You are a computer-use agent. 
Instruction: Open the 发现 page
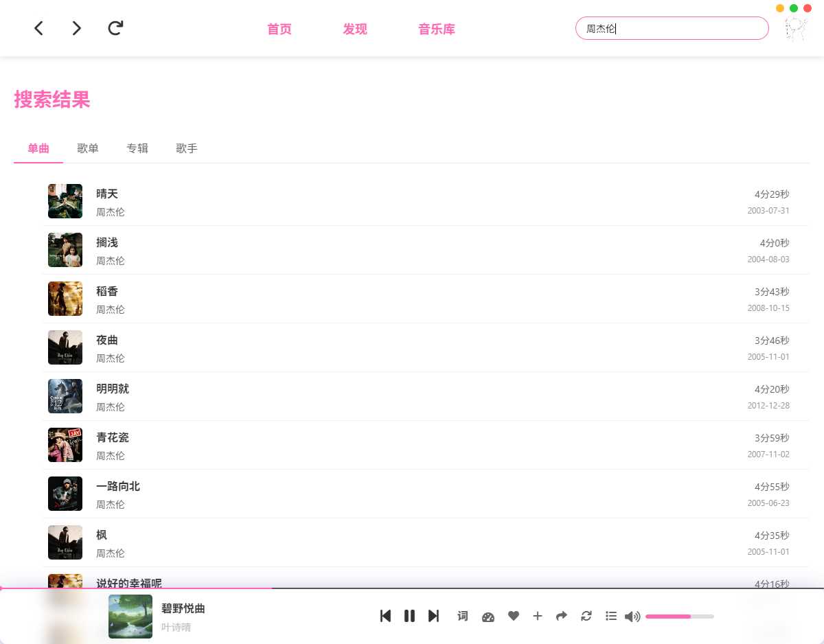coord(355,30)
